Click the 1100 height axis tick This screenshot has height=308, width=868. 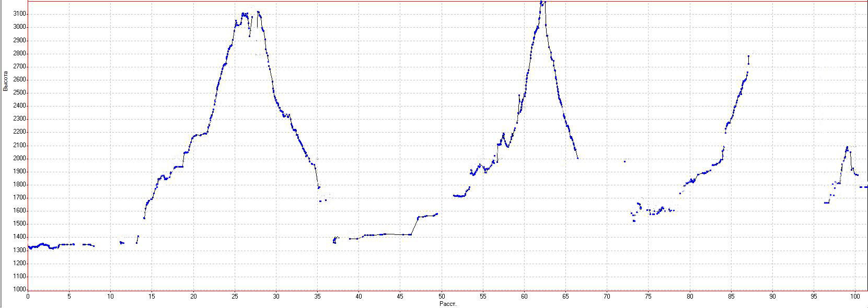click(x=19, y=276)
